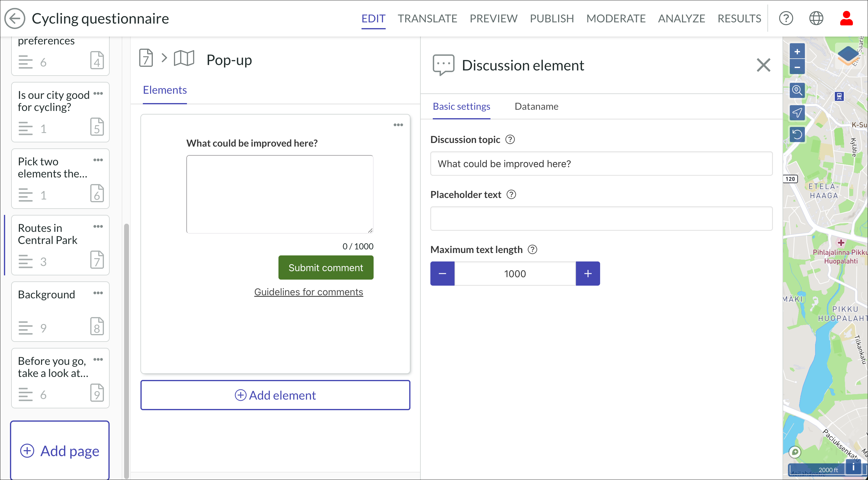Click the train station marker on map

click(839, 96)
